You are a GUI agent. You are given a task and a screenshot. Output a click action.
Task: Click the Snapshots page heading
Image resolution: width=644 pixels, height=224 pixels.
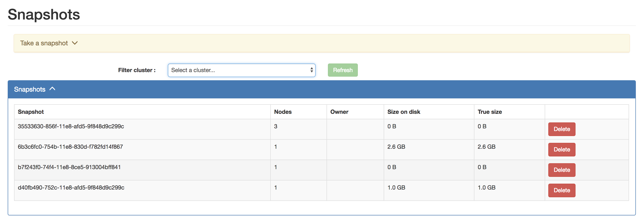pyautogui.click(x=44, y=14)
